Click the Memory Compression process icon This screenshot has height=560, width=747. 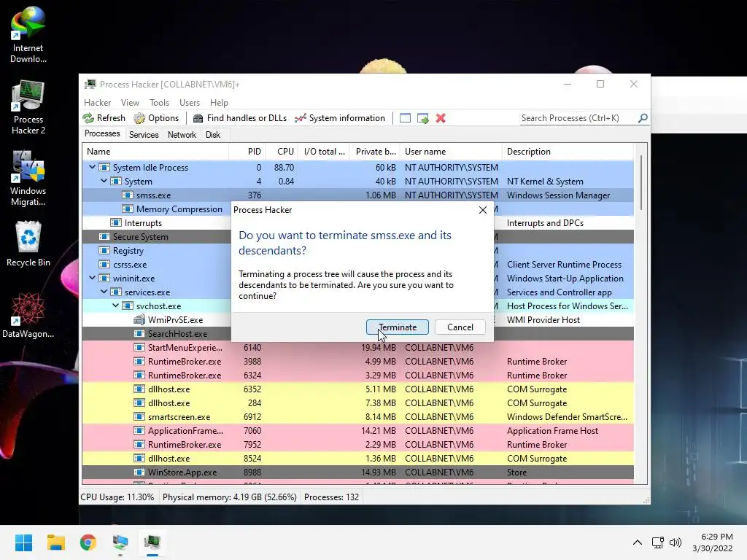(x=127, y=209)
